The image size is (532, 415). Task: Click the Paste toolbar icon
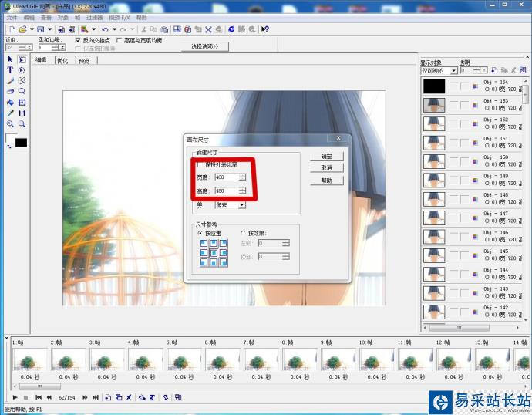click(x=164, y=29)
